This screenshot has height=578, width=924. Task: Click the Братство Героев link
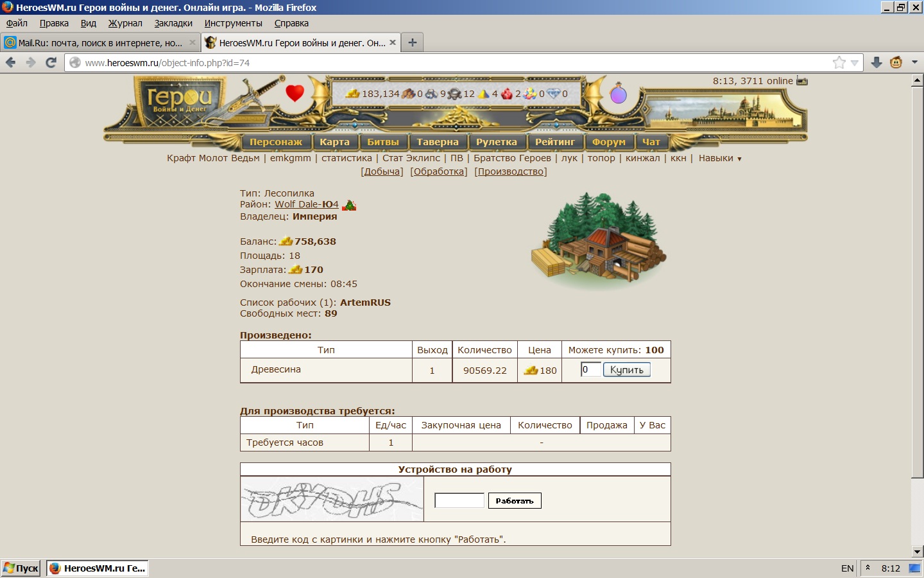pyautogui.click(x=512, y=158)
